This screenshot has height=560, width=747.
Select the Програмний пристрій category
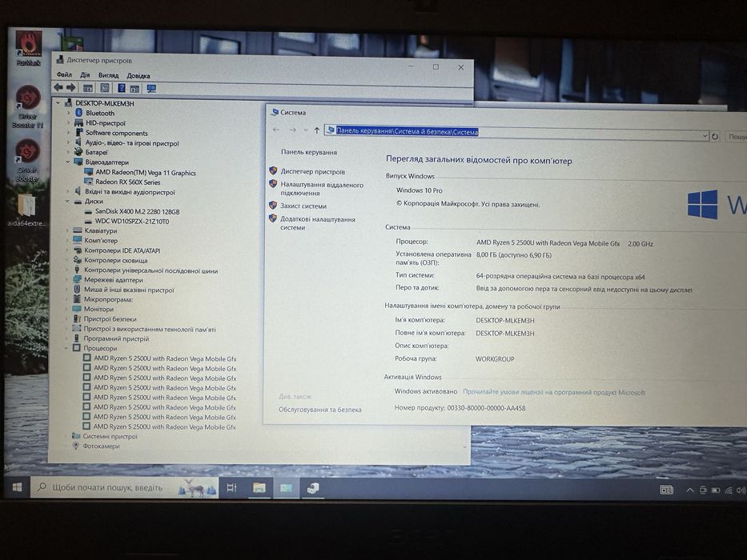[x=116, y=338]
